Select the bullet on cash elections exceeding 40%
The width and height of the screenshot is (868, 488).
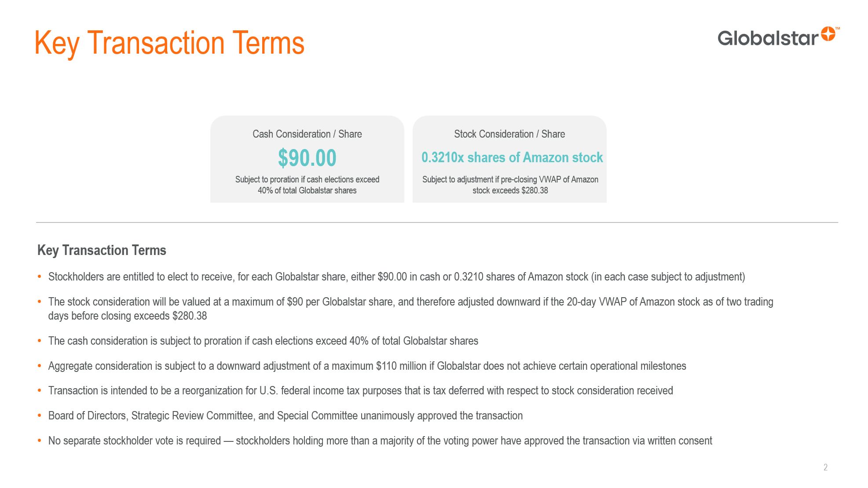pyautogui.click(x=263, y=341)
